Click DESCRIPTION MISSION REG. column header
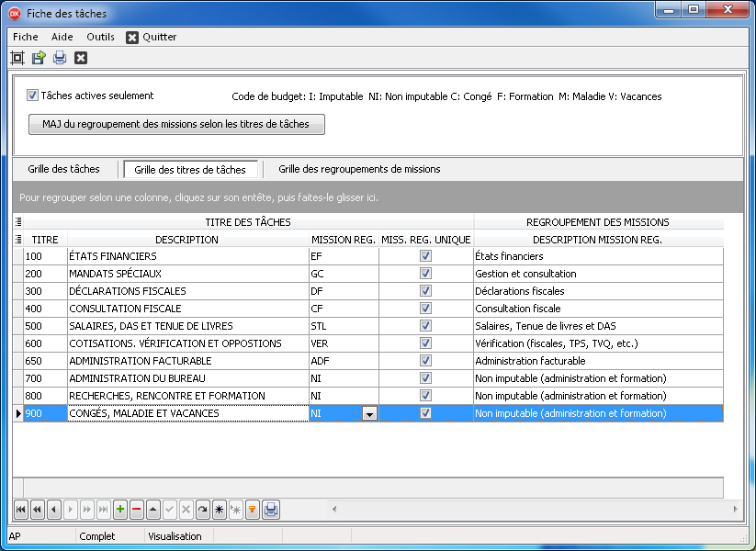This screenshot has width=756, height=551. (x=598, y=240)
